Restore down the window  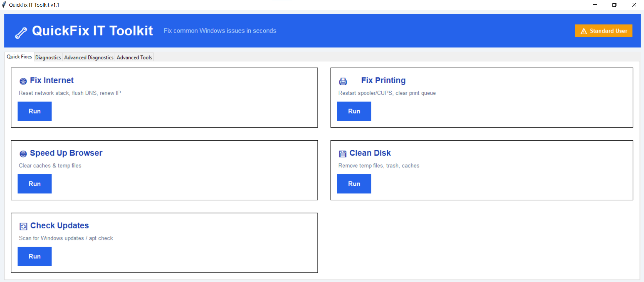tap(614, 5)
